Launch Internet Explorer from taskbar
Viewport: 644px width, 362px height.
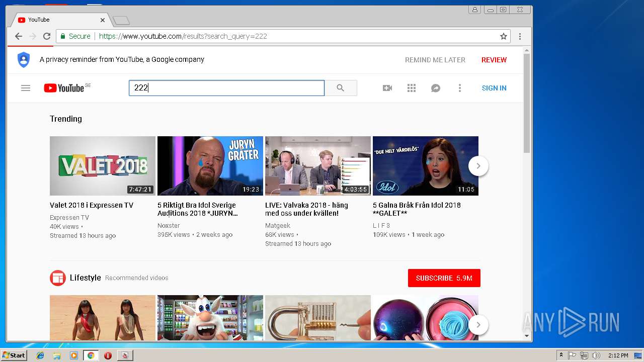[x=40, y=355]
